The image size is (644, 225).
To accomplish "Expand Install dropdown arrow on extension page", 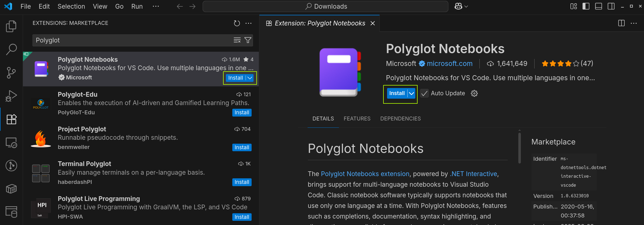I will tap(411, 93).
